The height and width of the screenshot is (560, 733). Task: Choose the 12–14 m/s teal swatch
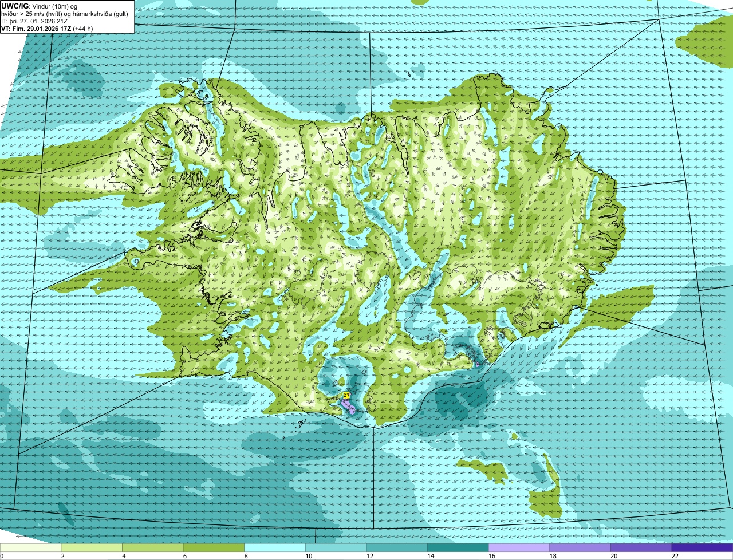[397, 547]
